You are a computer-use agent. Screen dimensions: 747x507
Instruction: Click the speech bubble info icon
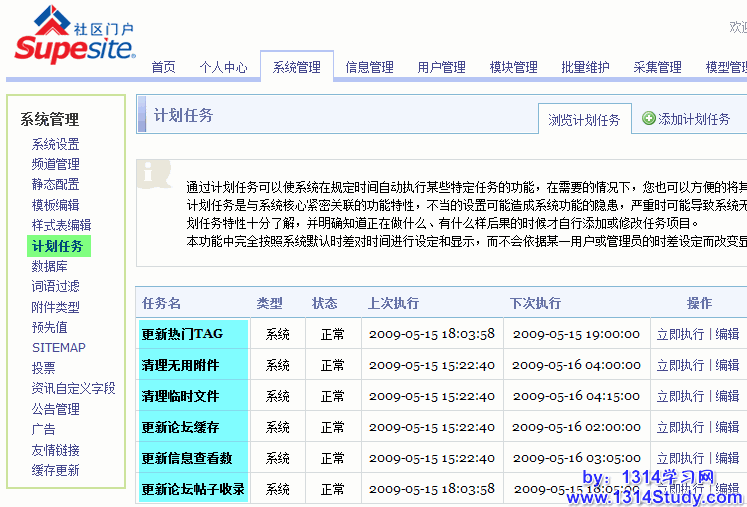(154, 172)
